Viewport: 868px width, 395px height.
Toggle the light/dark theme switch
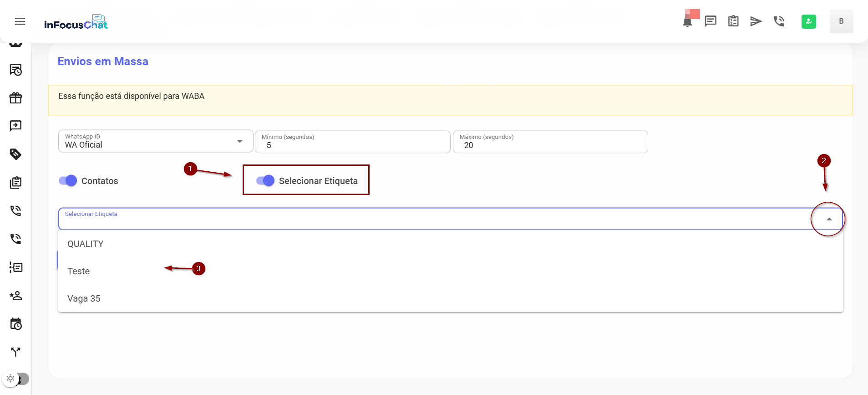click(x=15, y=379)
